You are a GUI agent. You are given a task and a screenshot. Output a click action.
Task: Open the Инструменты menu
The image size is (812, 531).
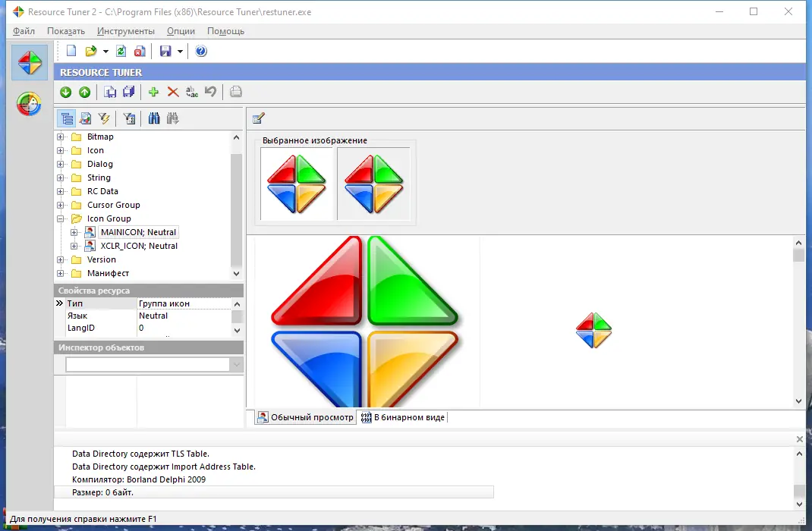[x=126, y=31]
